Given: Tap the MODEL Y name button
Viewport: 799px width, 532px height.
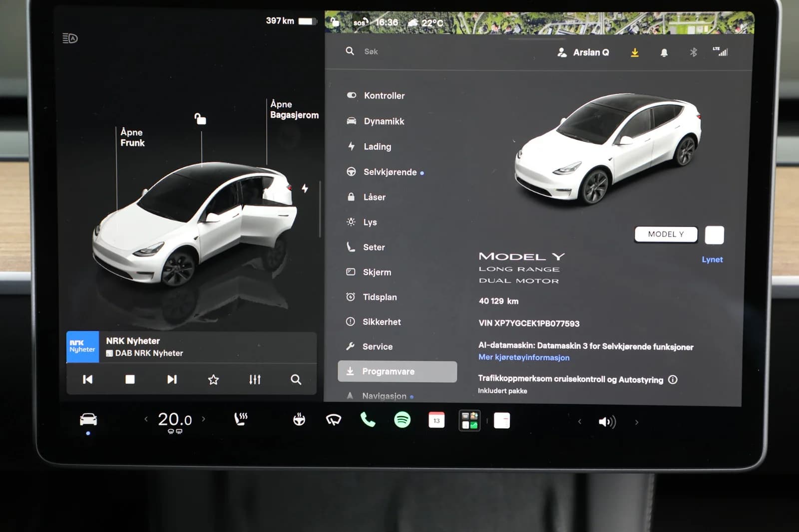Looking at the screenshot, I should pyautogui.click(x=666, y=234).
